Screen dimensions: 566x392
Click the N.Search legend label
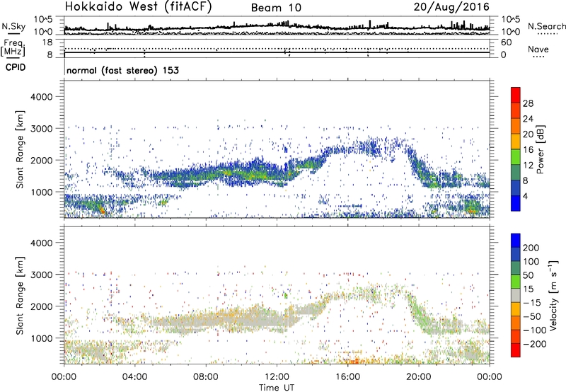[546, 26]
